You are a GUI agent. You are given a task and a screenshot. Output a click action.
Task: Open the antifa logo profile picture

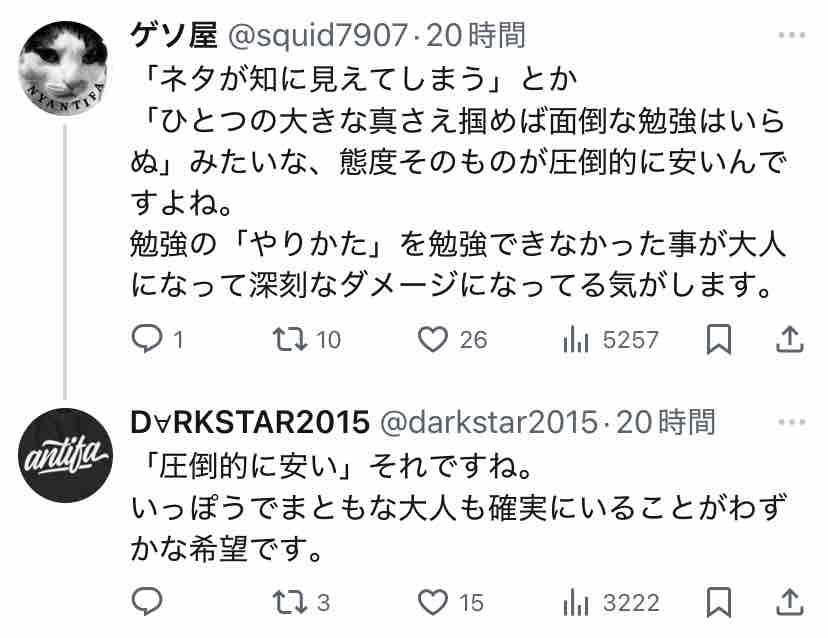(65, 455)
